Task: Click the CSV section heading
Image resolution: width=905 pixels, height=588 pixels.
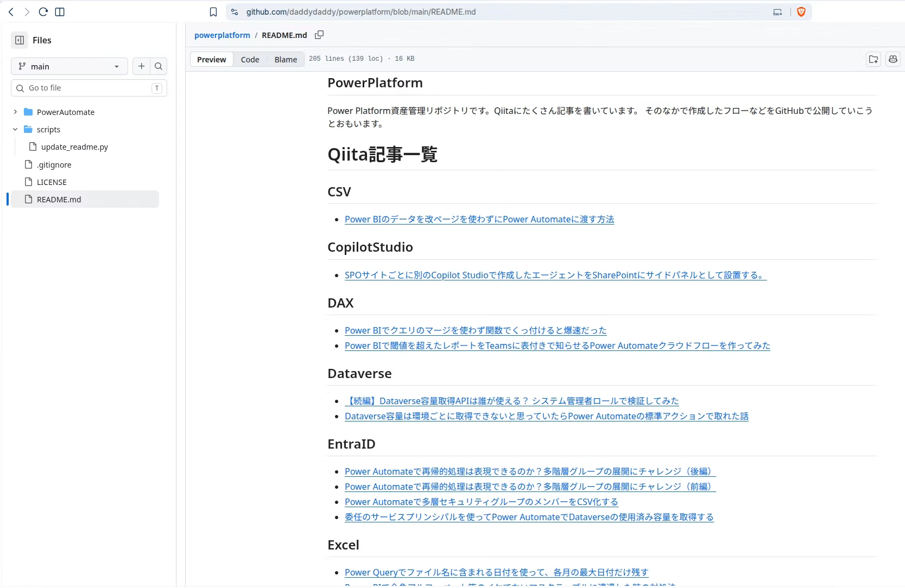Action: click(x=339, y=192)
